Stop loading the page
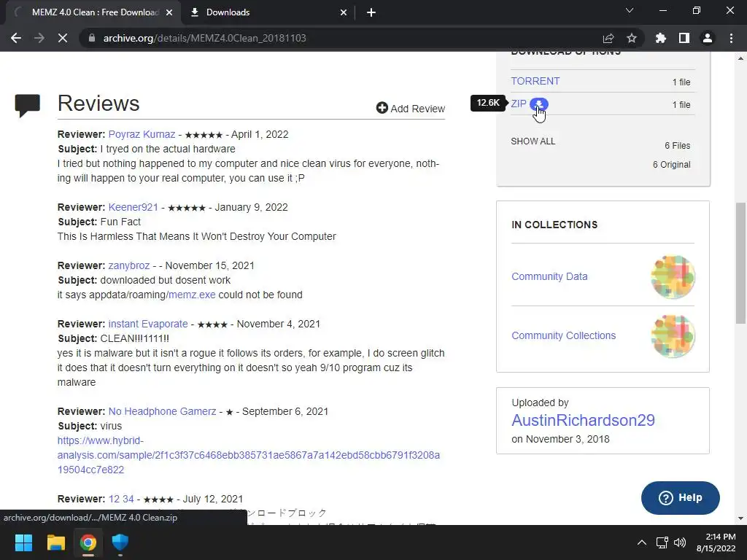747x560 pixels. pos(63,38)
